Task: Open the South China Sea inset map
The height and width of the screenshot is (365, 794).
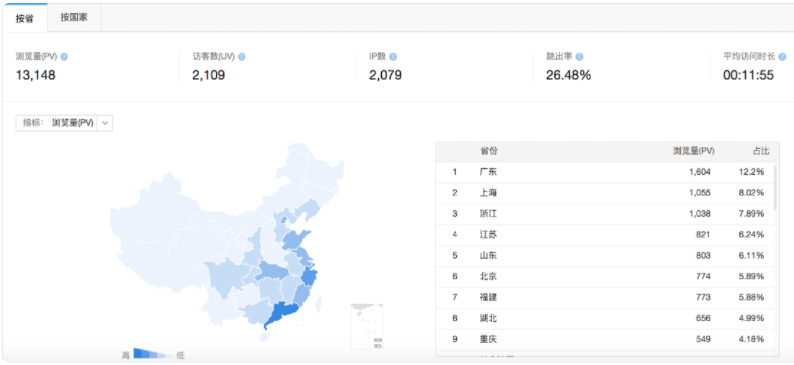Action: [x=367, y=327]
